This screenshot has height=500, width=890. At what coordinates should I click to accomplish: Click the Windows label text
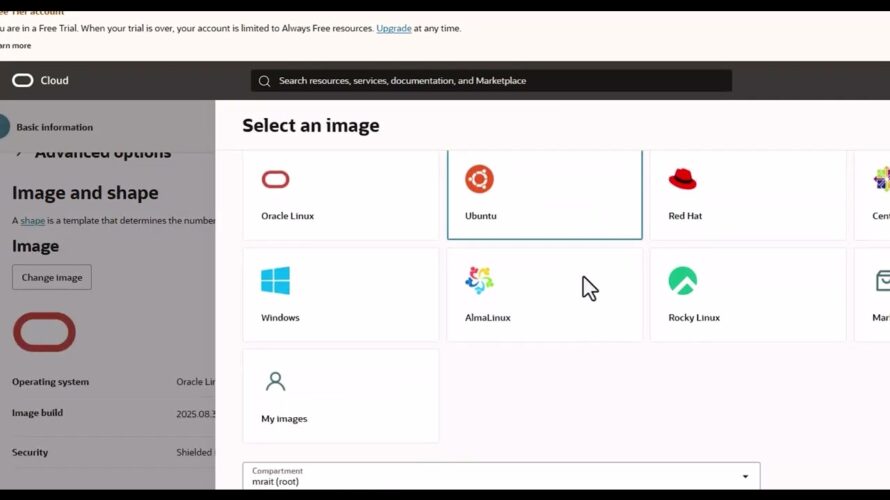(280, 317)
